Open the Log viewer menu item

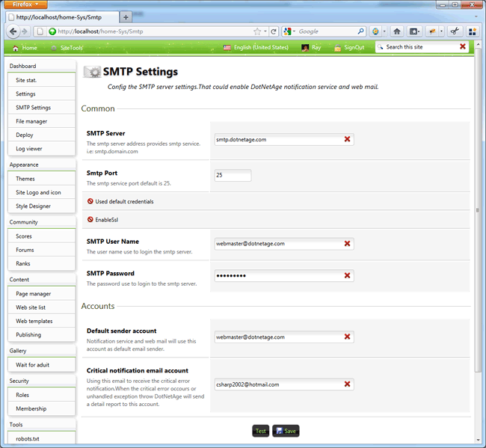(42, 149)
